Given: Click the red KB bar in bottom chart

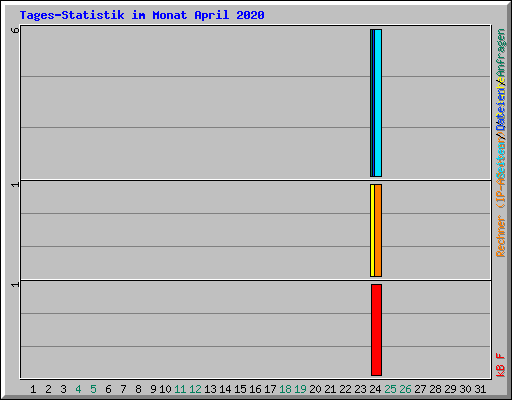Looking at the screenshot, I should [x=377, y=330].
